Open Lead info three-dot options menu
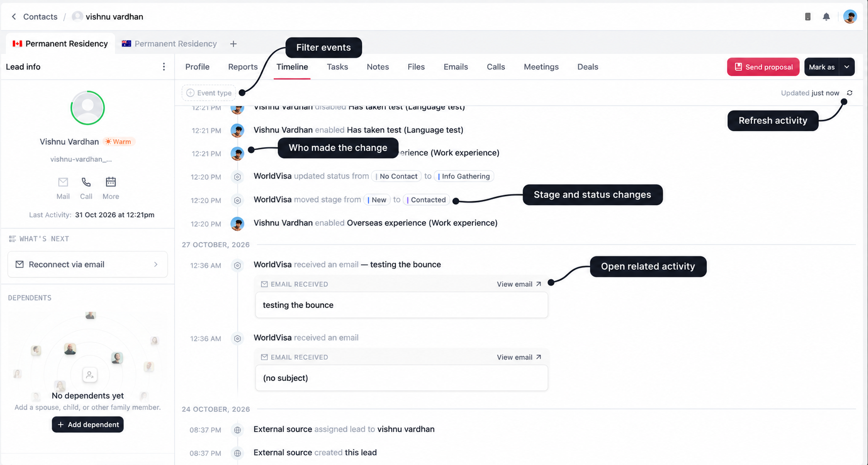Image resolution: width=868 pixels, height=465 pixels. point(164,67)
